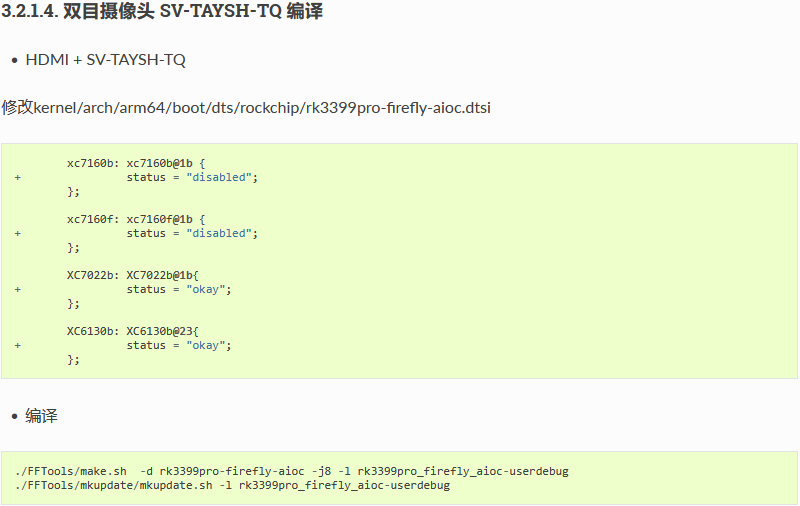Click the './FFTools/make.sh' command line
Screen dimensions: 800x506
[x=292, y=471]
